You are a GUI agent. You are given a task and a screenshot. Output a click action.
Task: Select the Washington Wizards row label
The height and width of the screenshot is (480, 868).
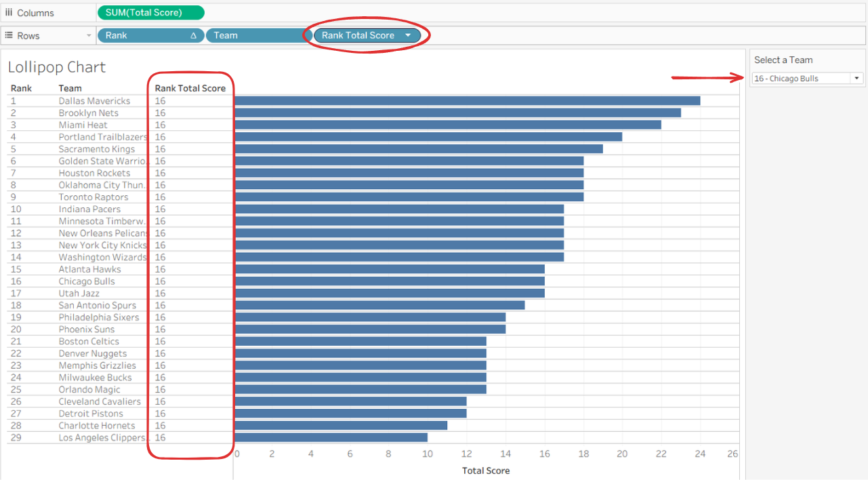tap(102, 258)
